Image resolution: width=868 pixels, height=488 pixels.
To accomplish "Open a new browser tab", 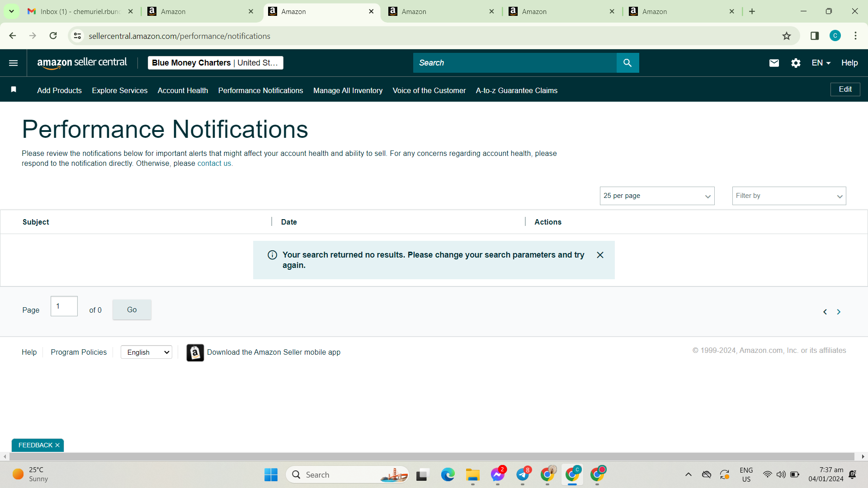I will pyautogui.click(x=752, y=11).
